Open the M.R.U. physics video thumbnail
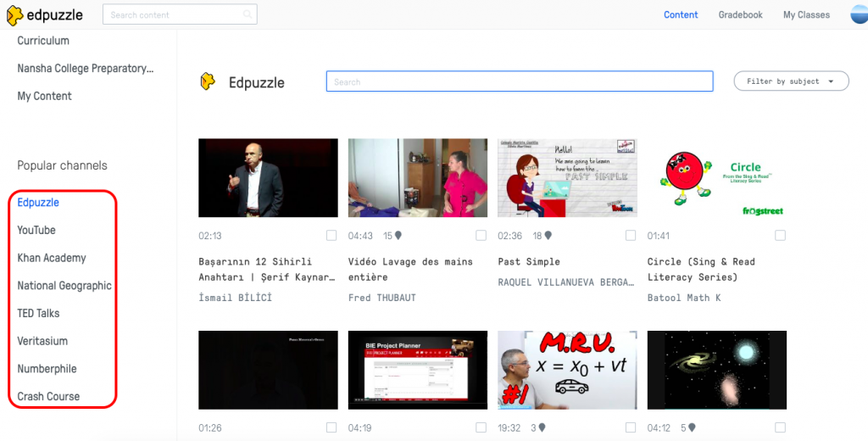Screen dimensions: 868x441 (x=567, y=370)
